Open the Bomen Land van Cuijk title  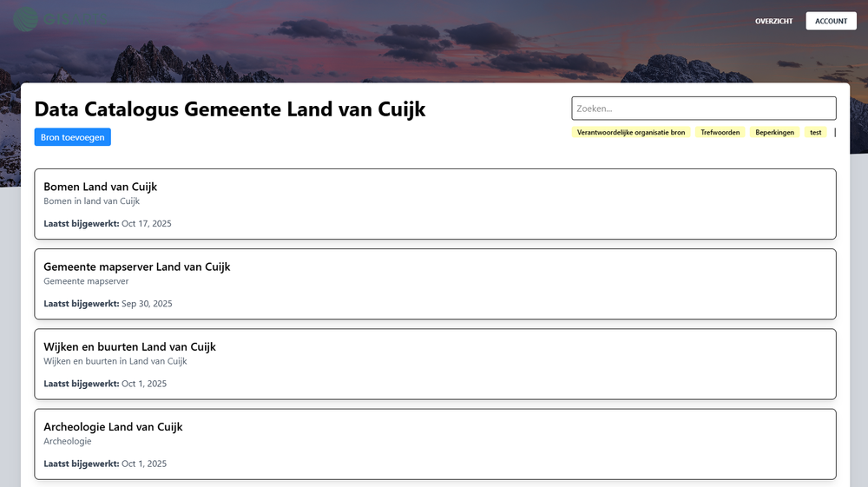click(x=100, y=187)
